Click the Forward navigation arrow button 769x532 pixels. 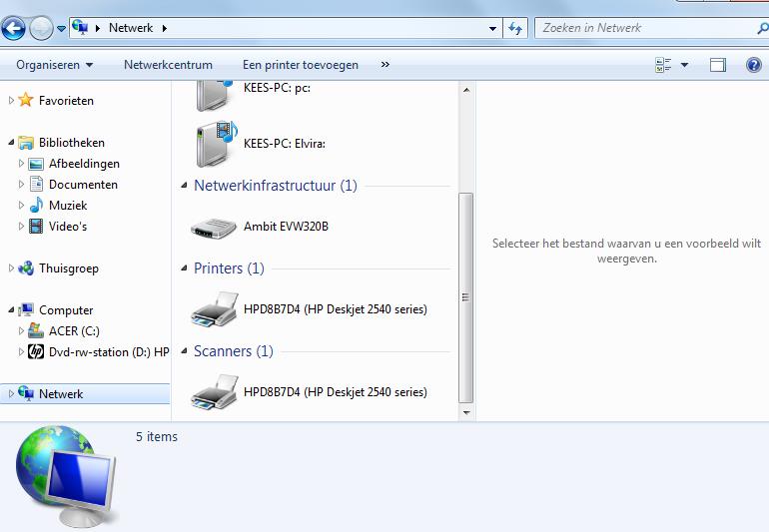point(41,28)
